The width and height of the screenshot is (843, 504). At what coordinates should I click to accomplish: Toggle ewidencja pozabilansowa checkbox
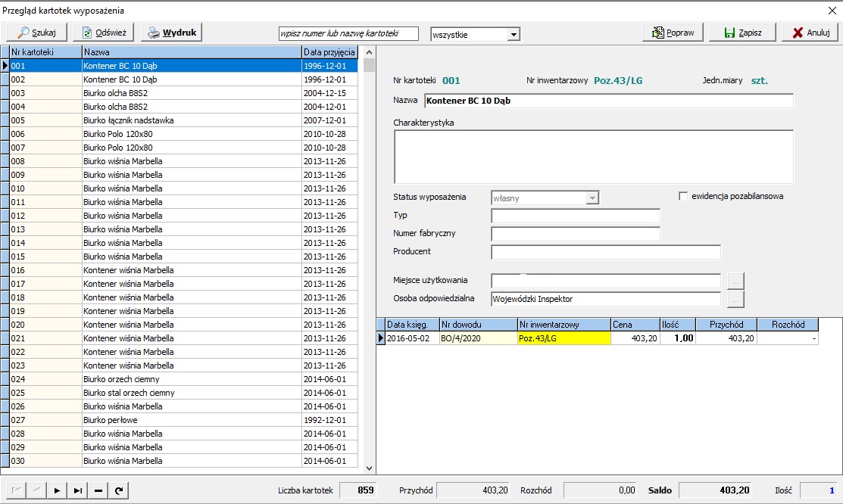(684, 197)
